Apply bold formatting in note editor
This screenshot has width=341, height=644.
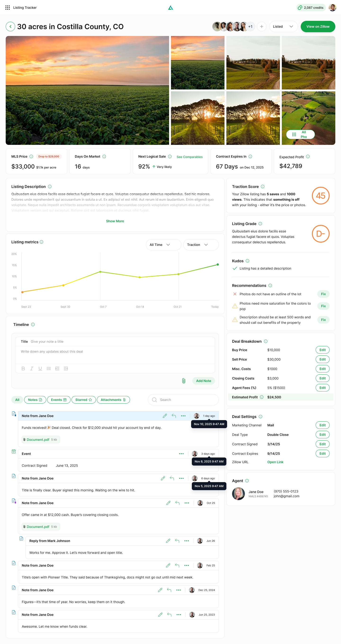23,369
